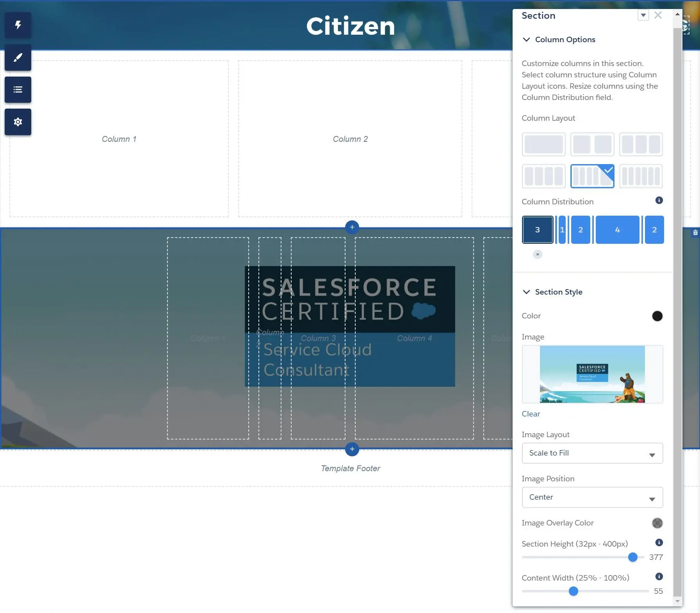
Task: Click the panel scrollbar up arrow
Action: [677, 14]
